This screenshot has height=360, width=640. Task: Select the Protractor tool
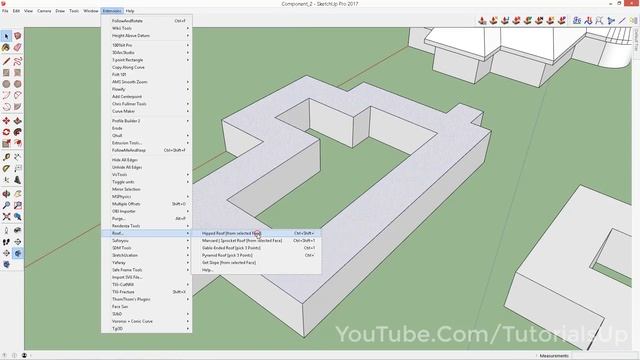tap(6, 169)
